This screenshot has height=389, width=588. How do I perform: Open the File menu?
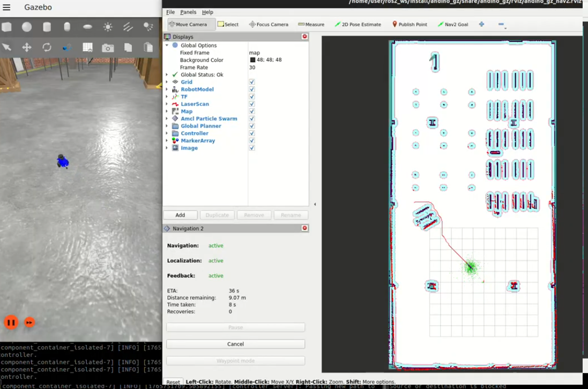[x=170, y=12]
